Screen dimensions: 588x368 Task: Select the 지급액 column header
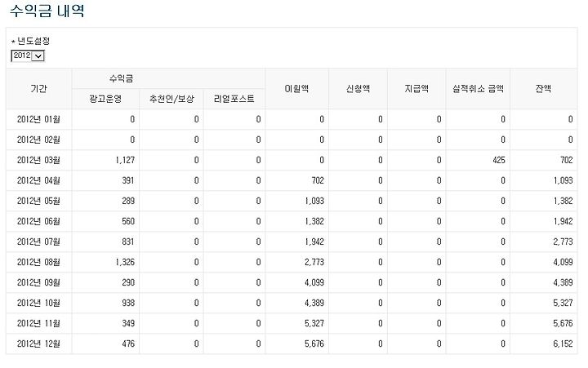coord(416,89)
